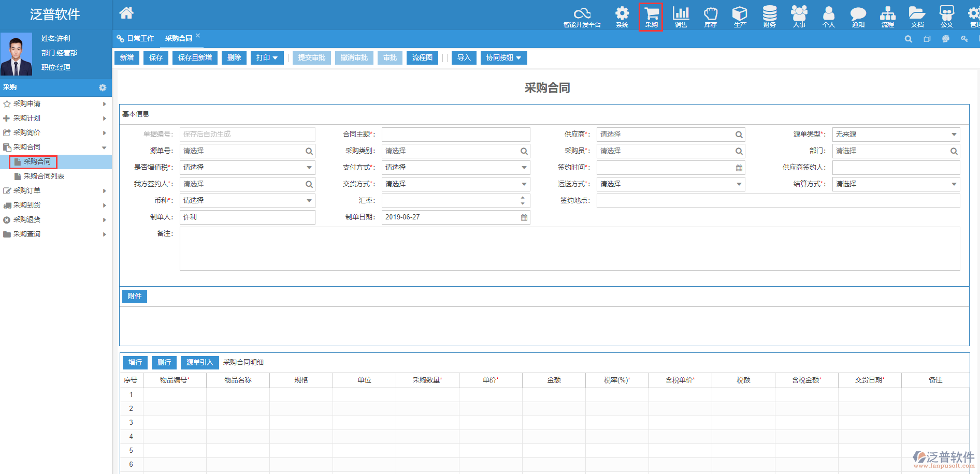Open the 流程 workflow module icon

[x=887, y=17]
